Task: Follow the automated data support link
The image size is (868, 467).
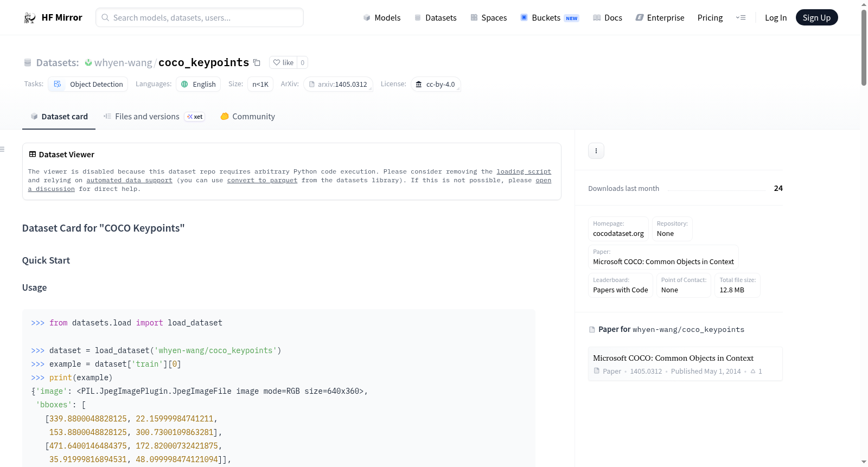Action: 129,180
